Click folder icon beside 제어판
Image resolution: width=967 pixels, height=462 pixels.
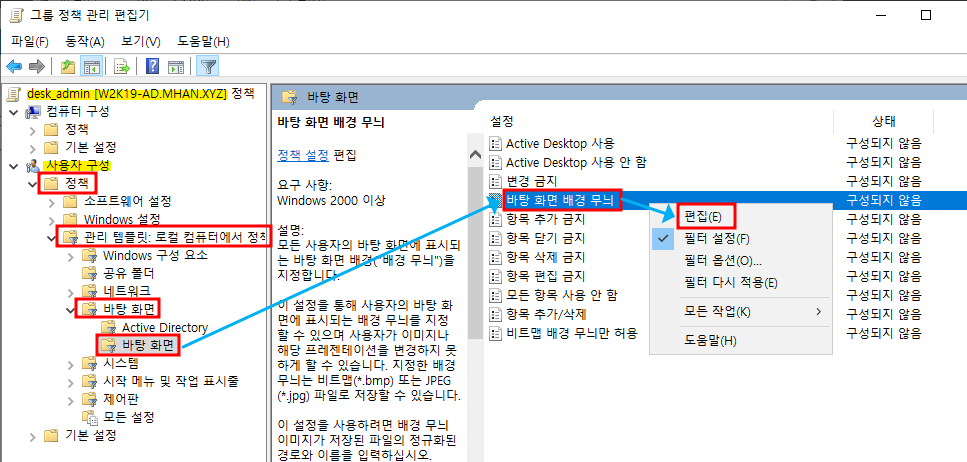point(91,399)
